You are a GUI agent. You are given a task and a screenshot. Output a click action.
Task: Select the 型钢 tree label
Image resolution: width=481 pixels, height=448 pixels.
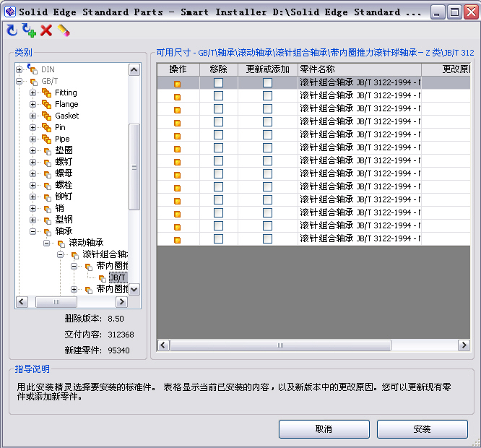[64, 220]
